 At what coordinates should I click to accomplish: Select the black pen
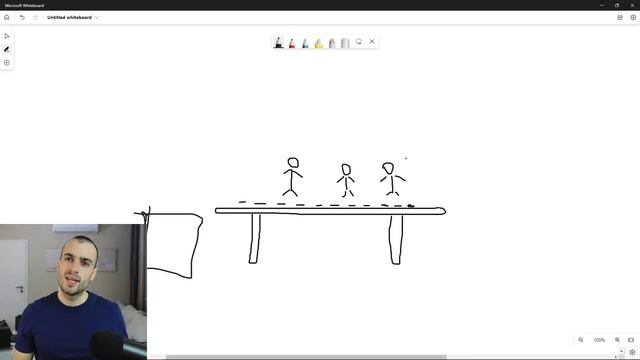(278, 42)
